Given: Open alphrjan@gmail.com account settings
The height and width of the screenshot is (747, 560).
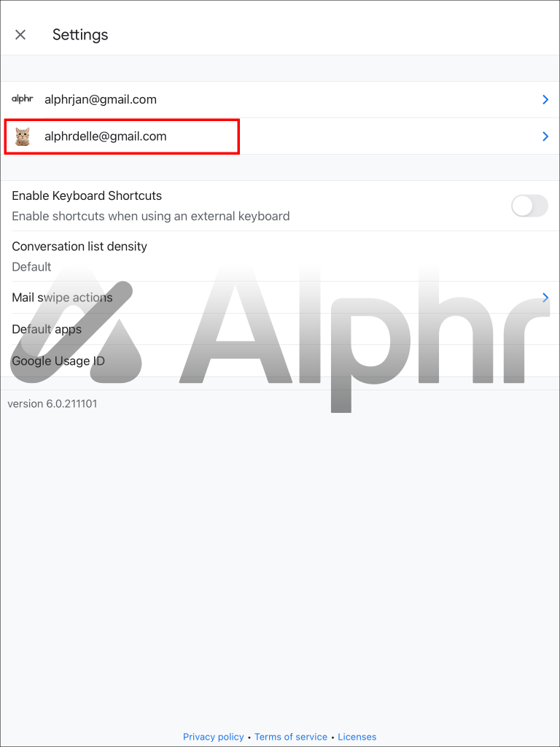Looking at the screenshot, I should coord(280,99).
